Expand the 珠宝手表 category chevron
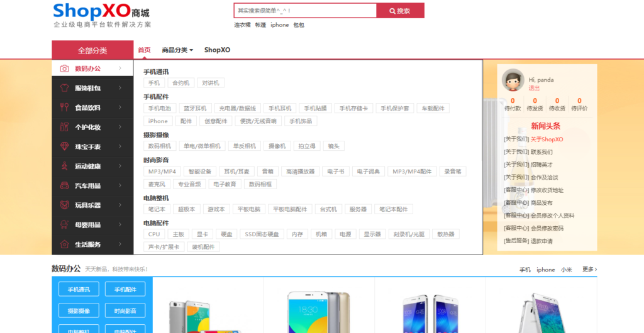This screenshot has width=644, height=333. coord(120,146)
